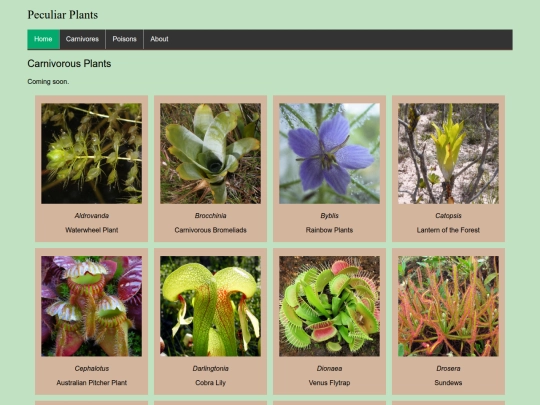The width and height of the screenshot is (540, 405).
Task: Click the Drosera genus name
Action: [x=448, y=368]
